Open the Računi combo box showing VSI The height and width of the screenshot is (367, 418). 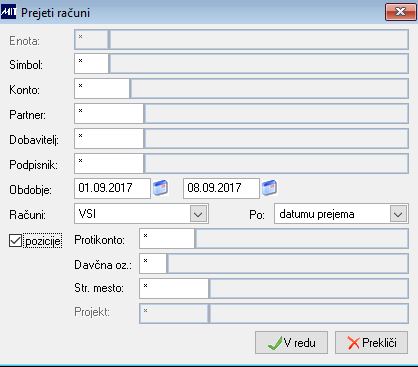[141, 214]
